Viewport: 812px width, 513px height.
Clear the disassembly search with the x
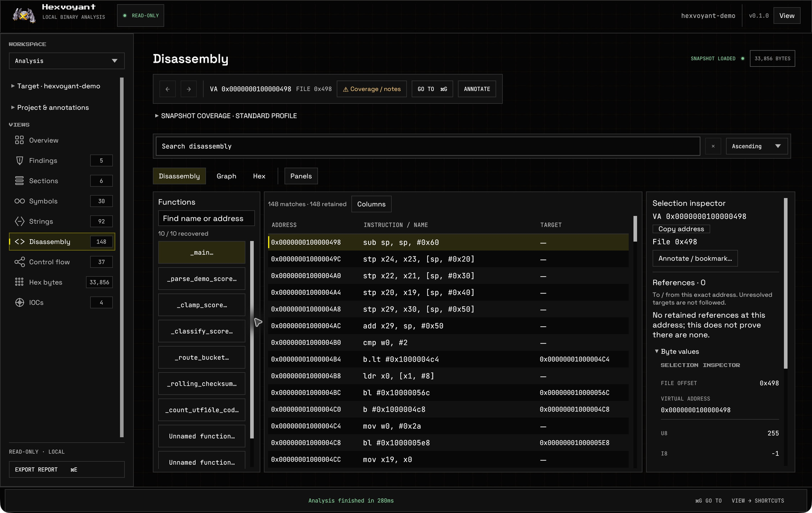tap(713, 146)
